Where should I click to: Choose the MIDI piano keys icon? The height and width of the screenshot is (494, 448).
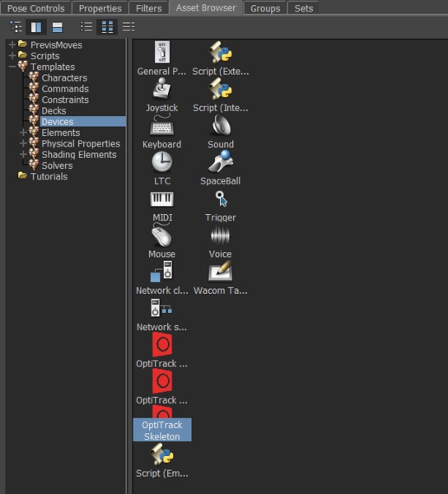pyautogui.click(x=162, y=199)
